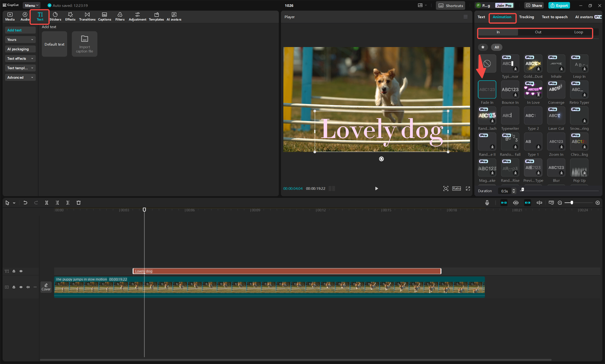
Task: Lock the main video track
Action: tap(14, 287)
